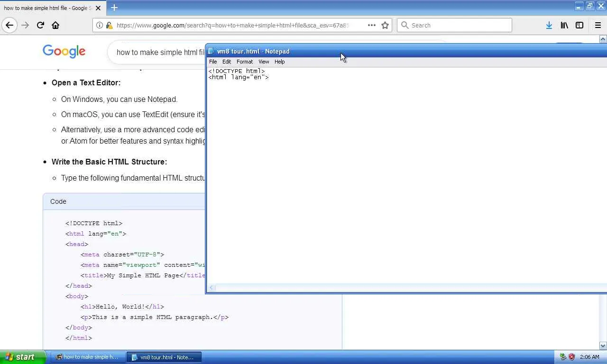Select the 'how to make simple html file' browser tab

click(52, 8)
